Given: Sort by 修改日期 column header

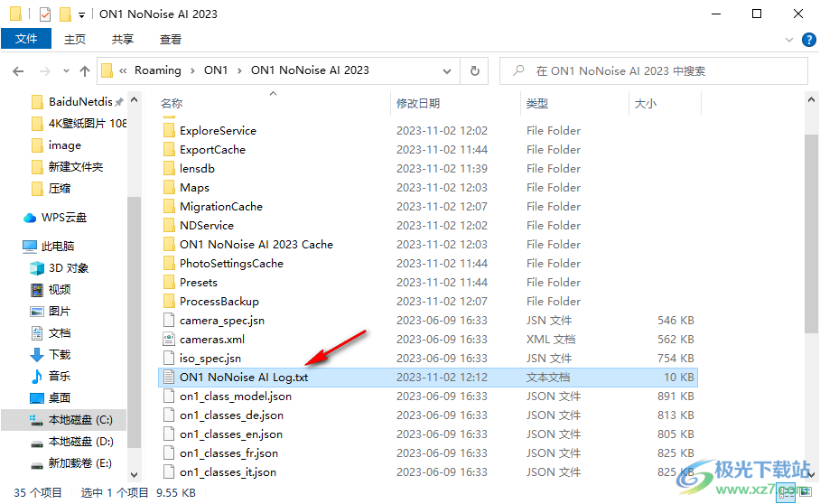Looking at the screenshot, I should [418, 104].
